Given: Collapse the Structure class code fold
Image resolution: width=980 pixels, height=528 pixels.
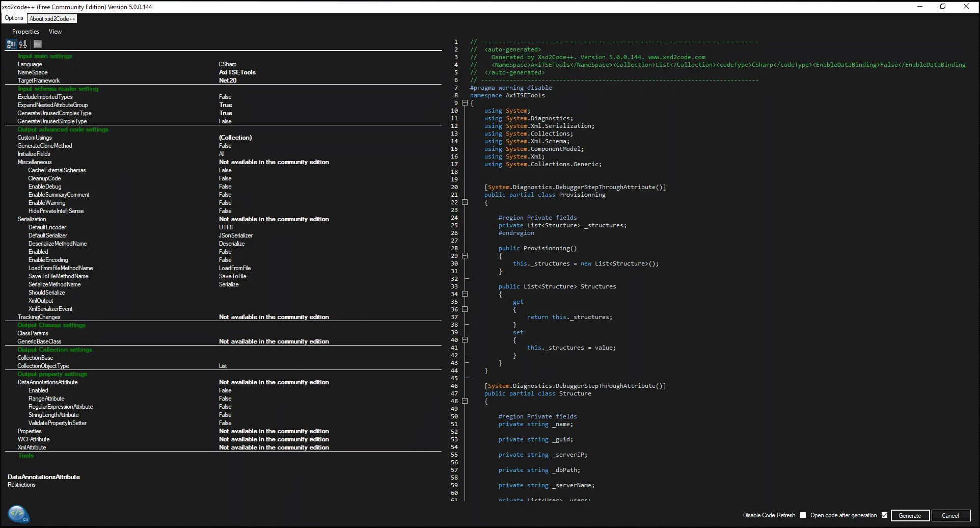Looking at the screenshot, I should point(465,401).
